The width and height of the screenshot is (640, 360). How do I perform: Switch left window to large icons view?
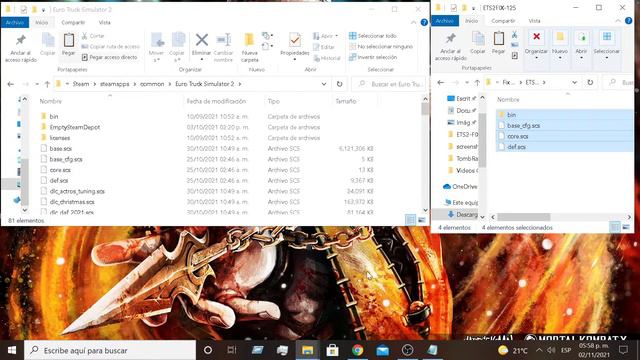[x=422, y=220]
